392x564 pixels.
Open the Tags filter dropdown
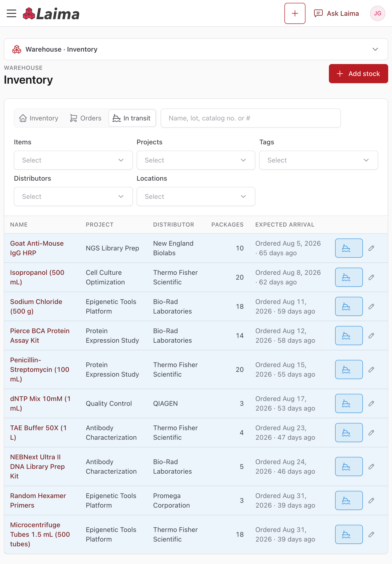point(318,160)
